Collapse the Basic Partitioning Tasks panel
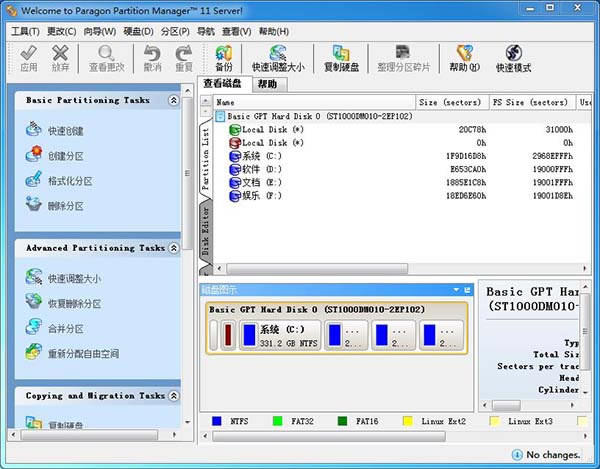Viewport: 600px width, 469px height. pyautogui.click(x=174, y=101)
